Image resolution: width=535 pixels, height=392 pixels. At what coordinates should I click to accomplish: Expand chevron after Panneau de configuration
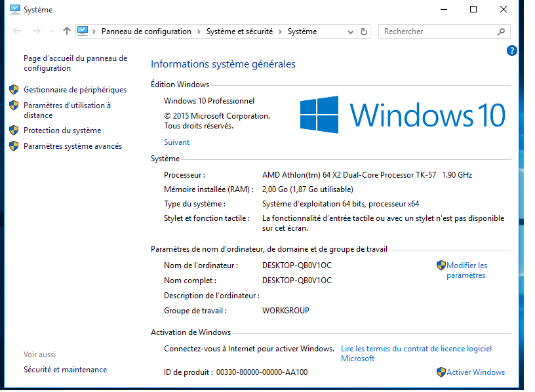coord(199,31)
